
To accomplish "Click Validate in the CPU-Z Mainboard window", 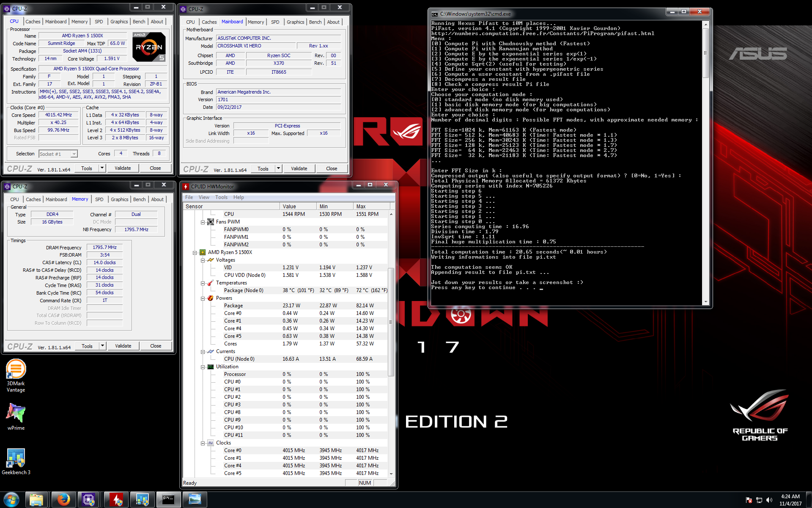I will [299, 168].
